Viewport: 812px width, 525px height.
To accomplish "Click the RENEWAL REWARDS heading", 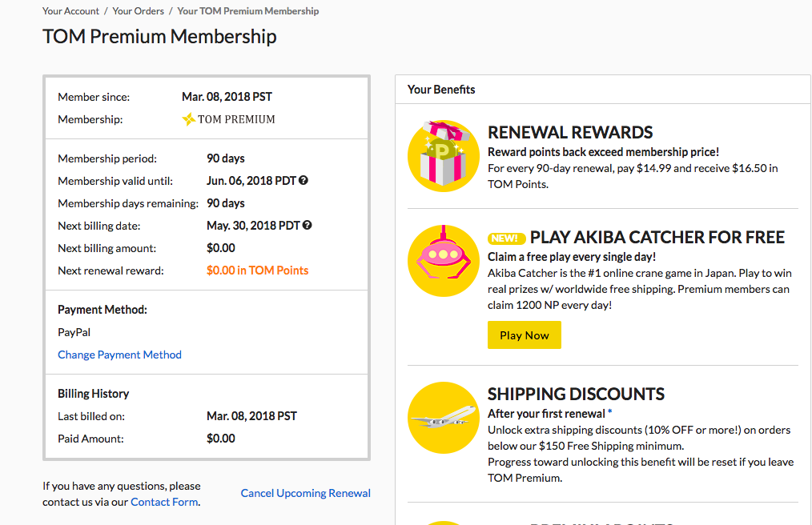I will click(x=570, y=133).
